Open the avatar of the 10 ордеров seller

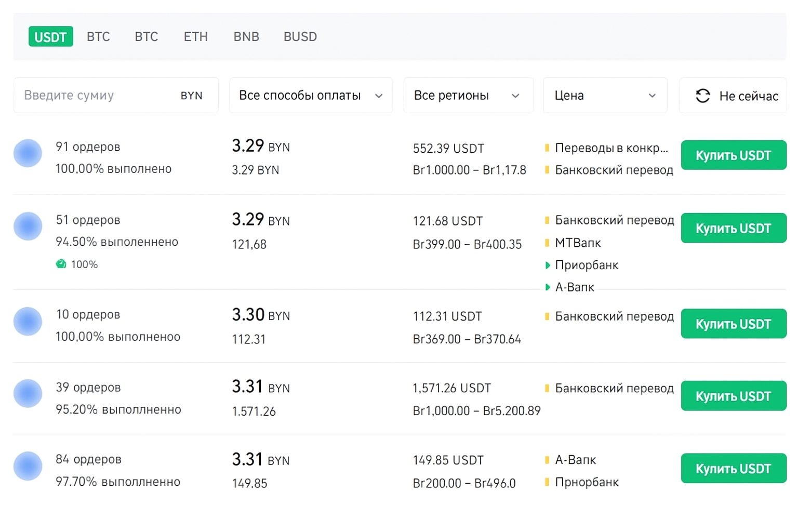click(28, 321)
